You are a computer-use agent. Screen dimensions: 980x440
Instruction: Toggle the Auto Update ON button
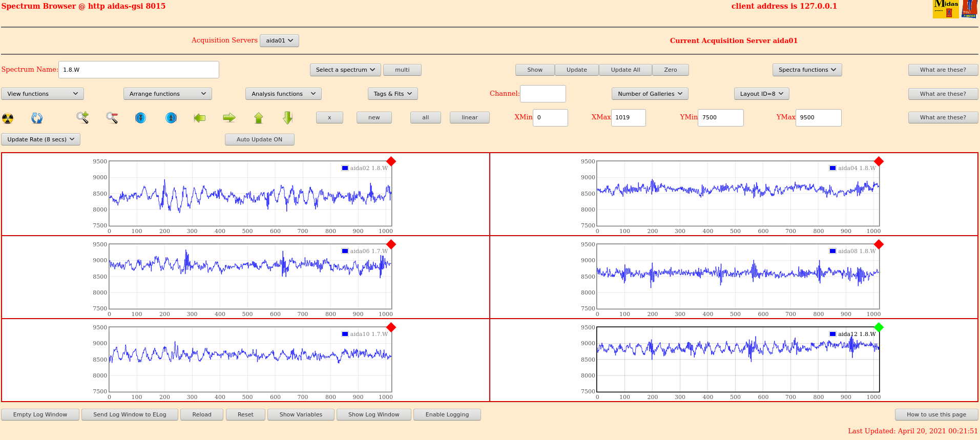tap(260, 139)
